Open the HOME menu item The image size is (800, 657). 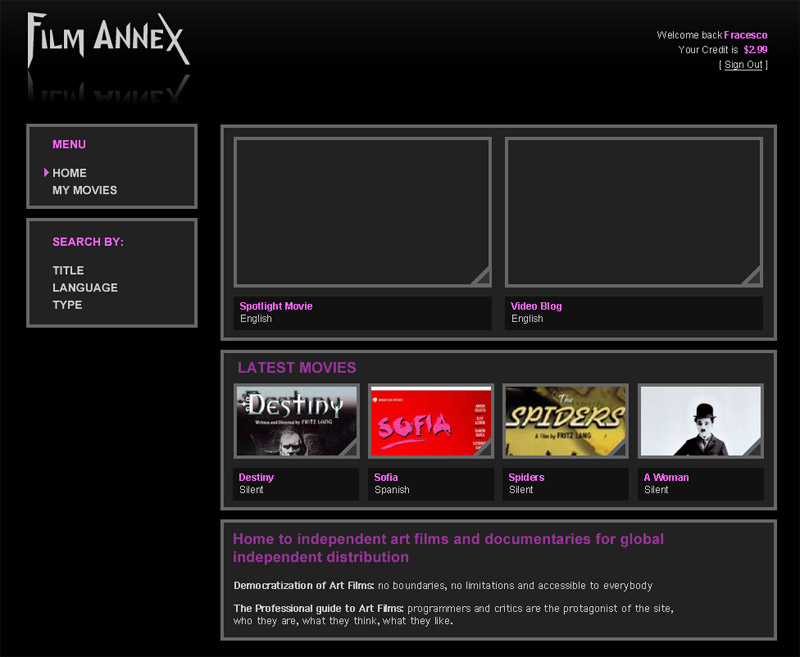tap(69, 173)
